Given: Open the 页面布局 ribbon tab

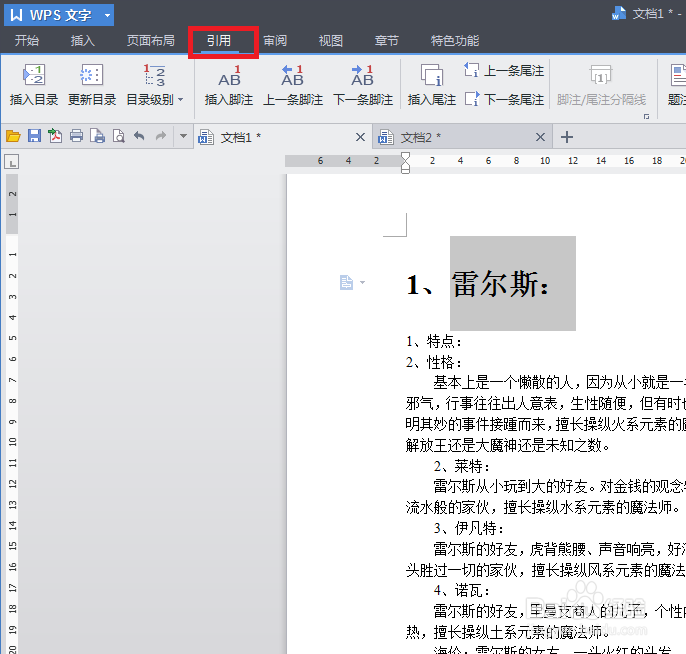Looking at the screenshot, I should point(150,41).
